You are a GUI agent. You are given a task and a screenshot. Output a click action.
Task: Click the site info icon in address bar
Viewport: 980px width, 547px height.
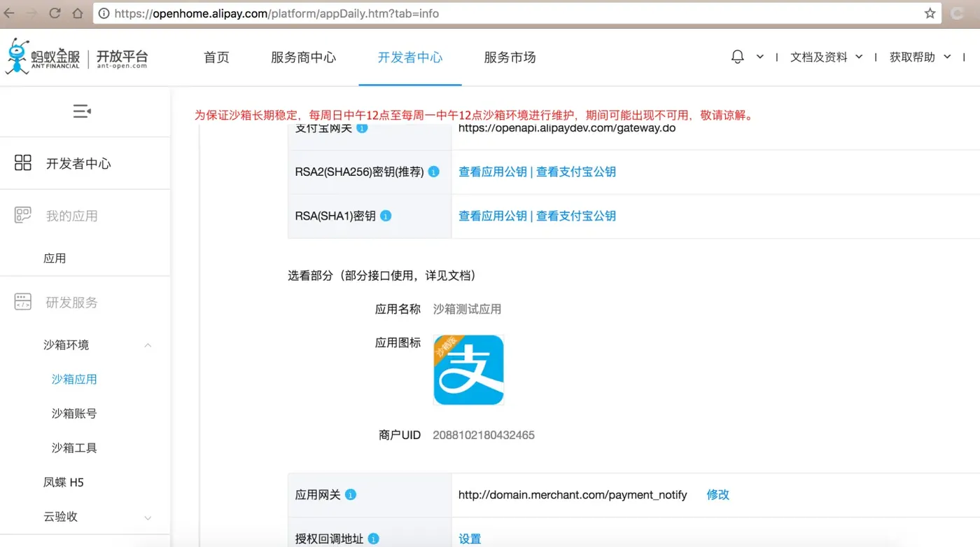[x=104, y=13]
